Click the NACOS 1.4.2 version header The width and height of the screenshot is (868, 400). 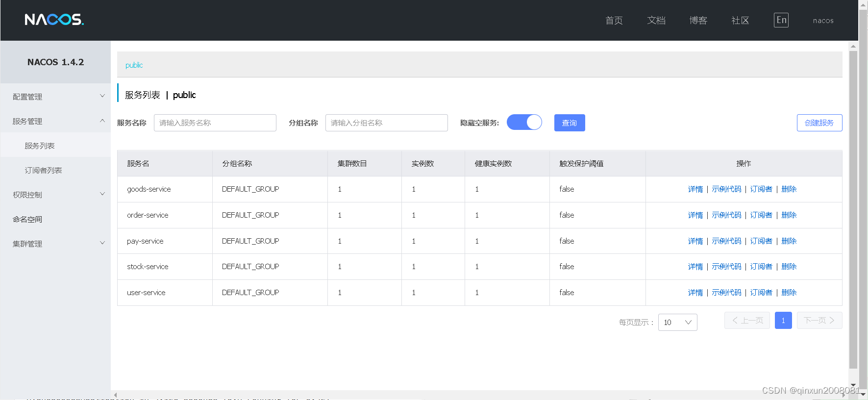tap(55, 62)
